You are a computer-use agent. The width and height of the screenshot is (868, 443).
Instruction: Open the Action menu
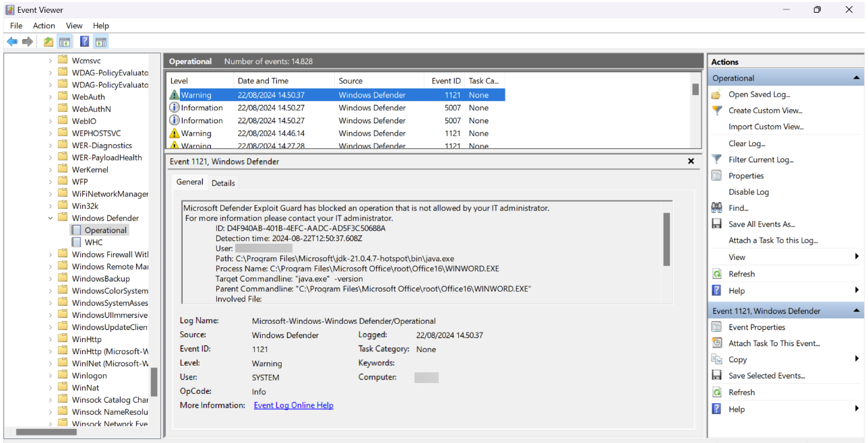(44, 26)
